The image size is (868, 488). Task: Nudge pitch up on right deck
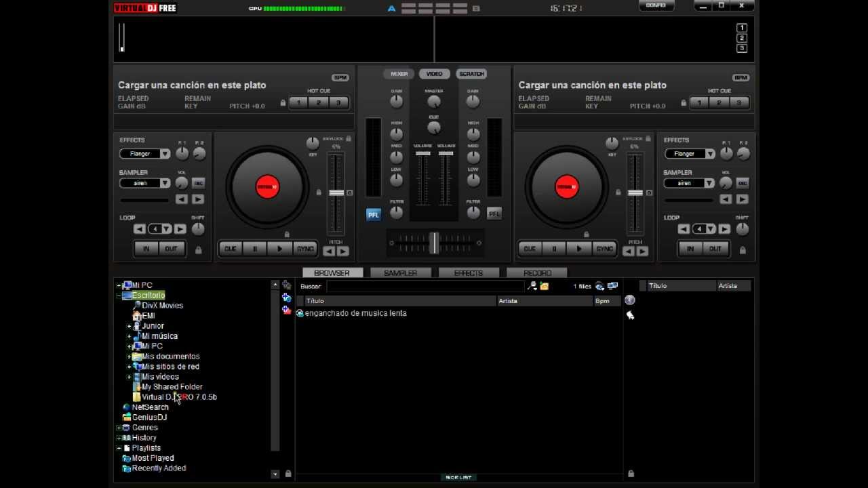pyautogui.click(x=643, y=251)
